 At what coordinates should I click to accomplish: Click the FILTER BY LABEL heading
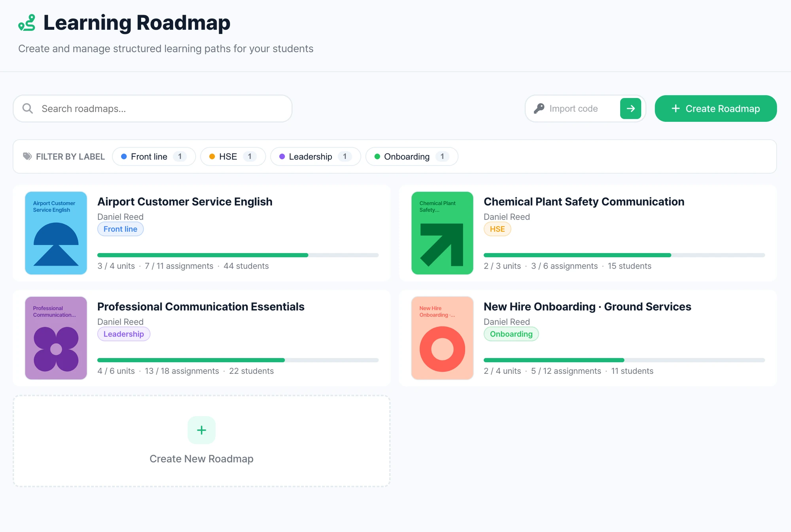(70, 157)
